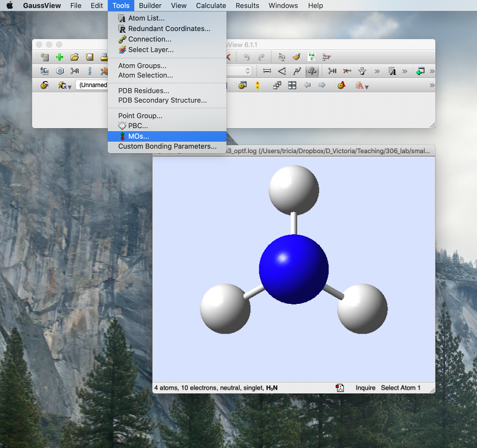Choose MOs... from the Tools menu
The height and width of the screenshot is (448, 477).
[138, 136]
